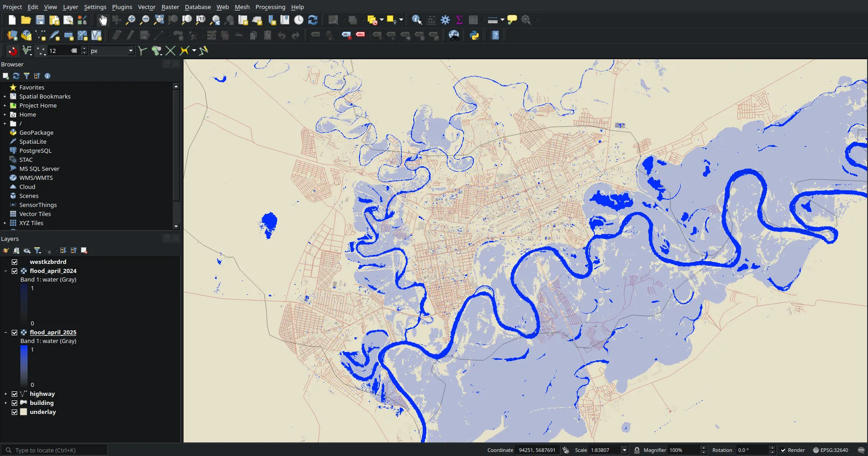This screenshot has width=868, height=456.
Task: Toggle the Render checkbox in status bar
Action: pos(783,450)
